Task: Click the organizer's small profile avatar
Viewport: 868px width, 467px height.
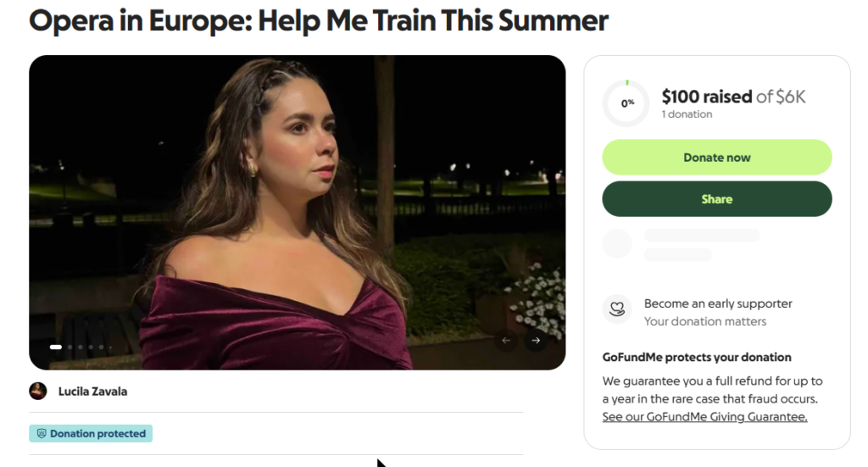Action: (38, 391)
